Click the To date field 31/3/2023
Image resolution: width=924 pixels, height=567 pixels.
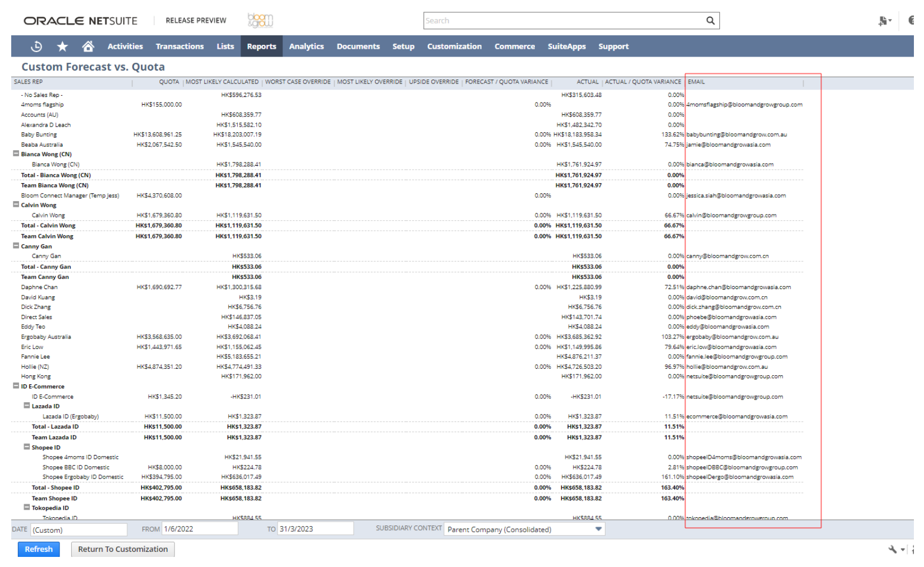click(315, 529)
